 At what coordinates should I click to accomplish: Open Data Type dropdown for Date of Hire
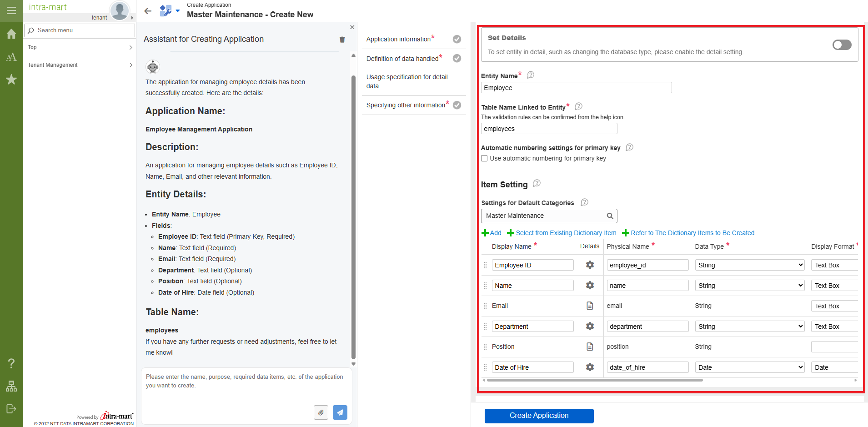click(749, 367)
